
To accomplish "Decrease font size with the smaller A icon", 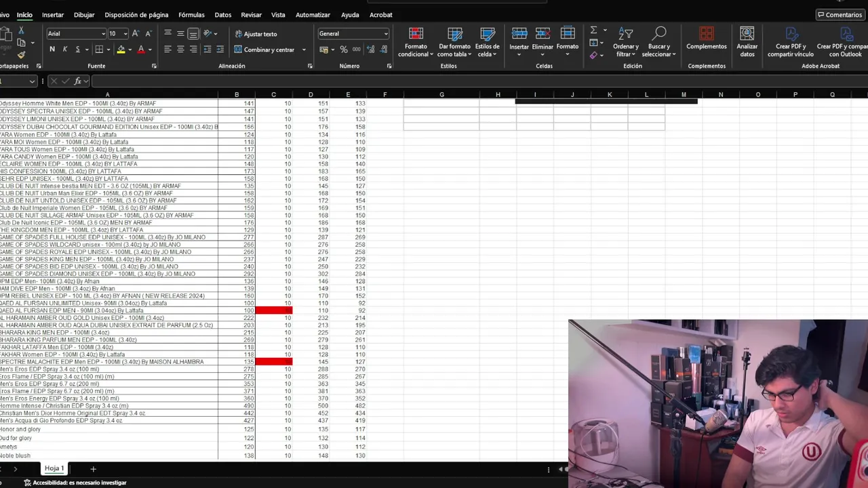I will click(x=149, y=33).
